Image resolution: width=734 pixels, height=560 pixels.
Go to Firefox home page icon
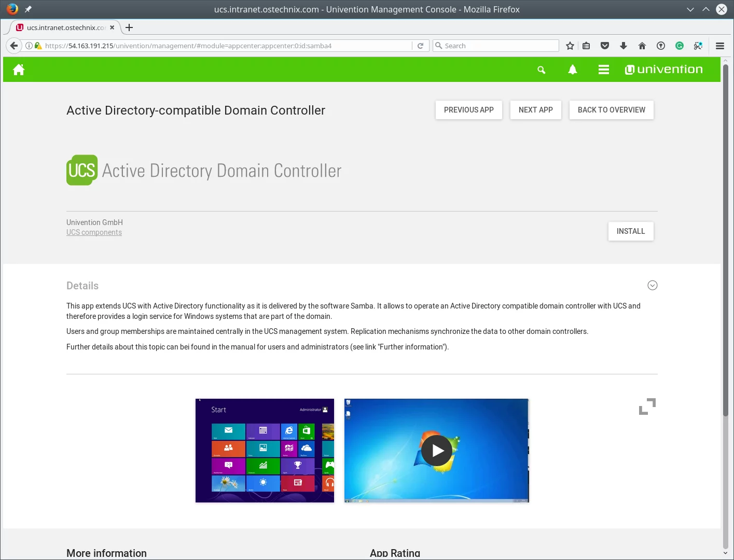tap(642, 46)
